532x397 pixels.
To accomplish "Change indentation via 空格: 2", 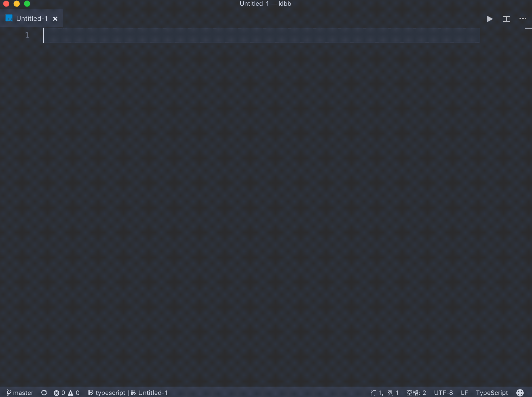I will point(416,393).
